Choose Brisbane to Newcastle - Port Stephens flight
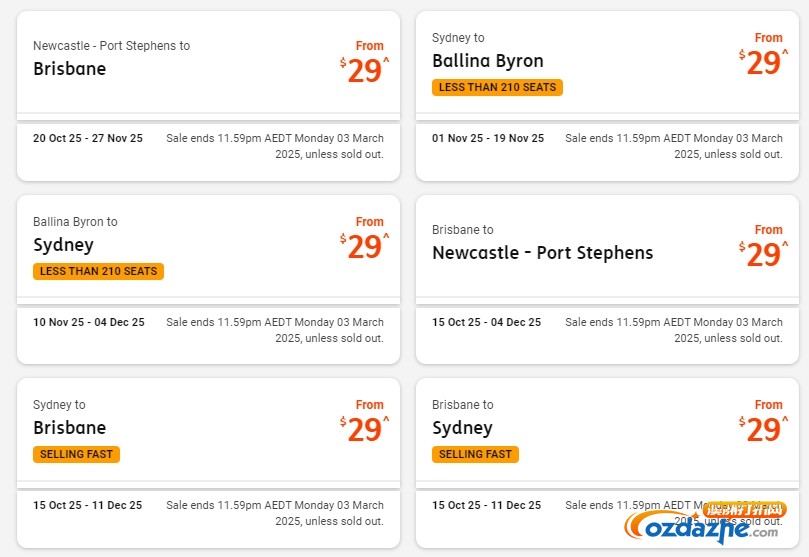The height and width of the screenshot is (557, 809). [607, 280]
